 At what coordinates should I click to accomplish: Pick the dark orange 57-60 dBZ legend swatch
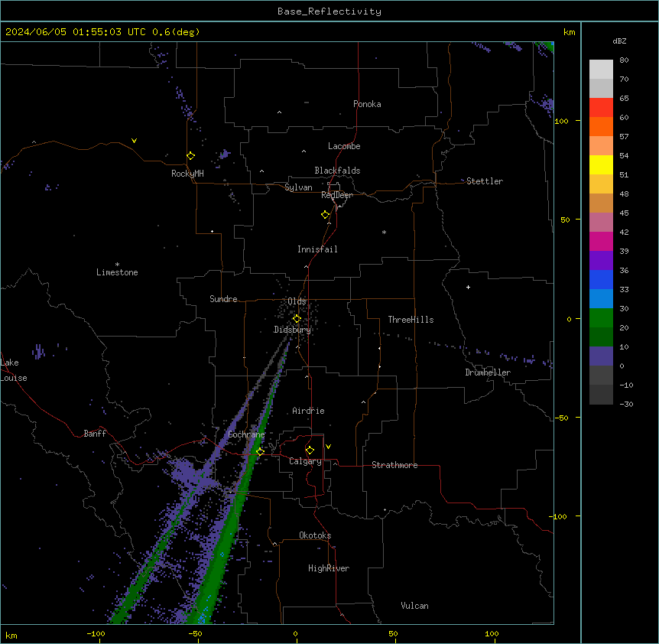point(601,126)
